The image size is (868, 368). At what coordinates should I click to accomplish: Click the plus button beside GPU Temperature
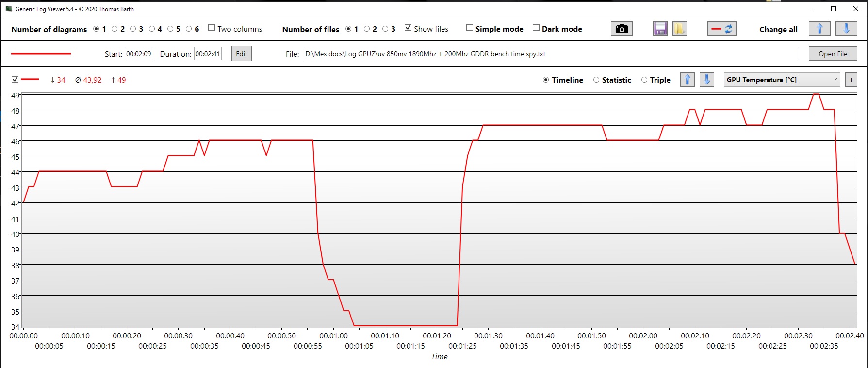click(851, 80)
